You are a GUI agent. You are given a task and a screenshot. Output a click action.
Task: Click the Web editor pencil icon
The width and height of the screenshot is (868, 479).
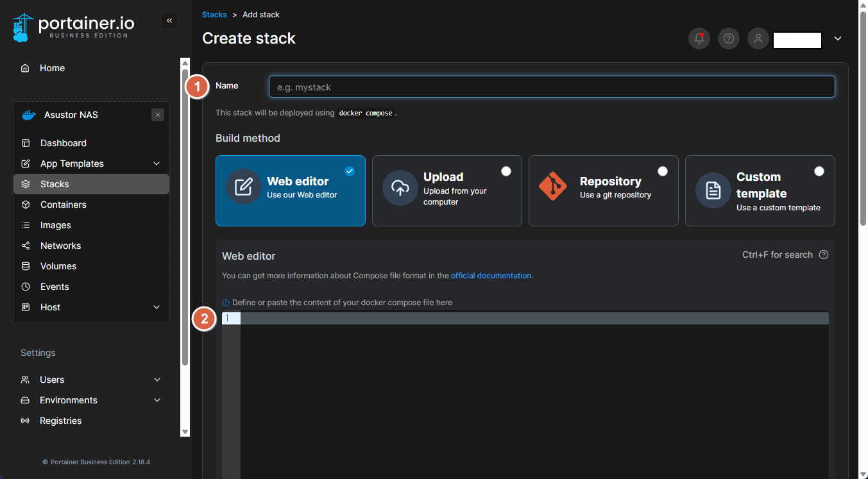244,187
